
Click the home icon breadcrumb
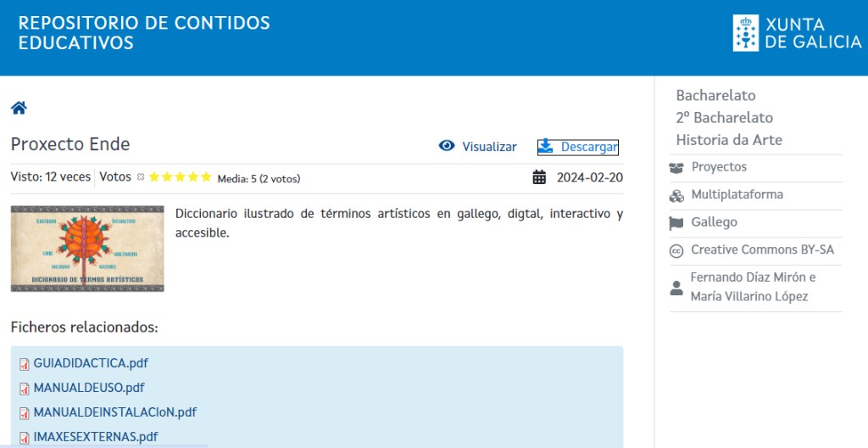click(19, 108)
